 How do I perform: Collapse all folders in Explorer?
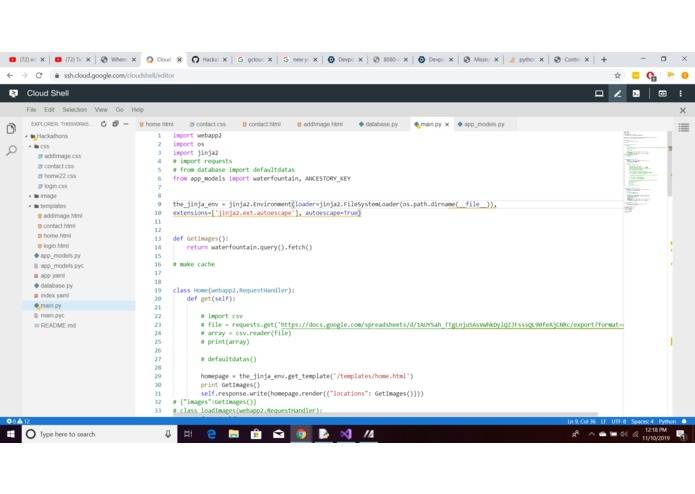pyautogui.click(x=115, y=124)
